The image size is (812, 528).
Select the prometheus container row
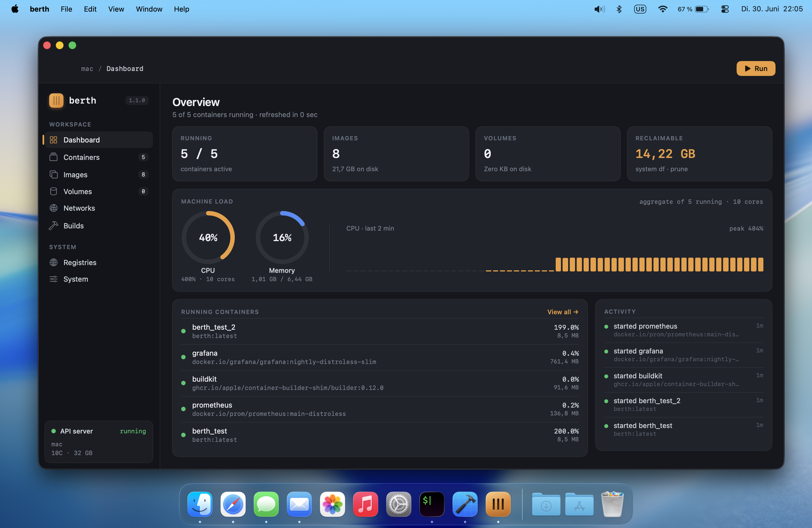(x=380, y=409)
